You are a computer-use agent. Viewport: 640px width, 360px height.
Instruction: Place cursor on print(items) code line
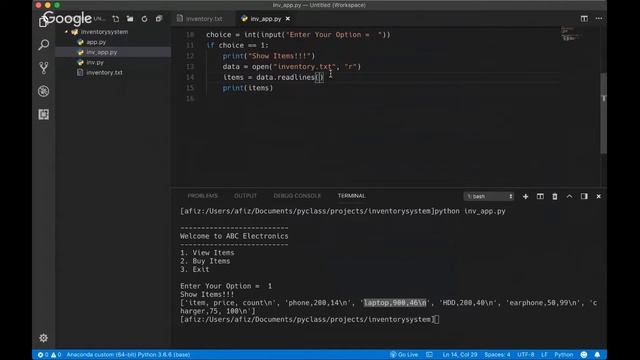[x=248, y=88]
